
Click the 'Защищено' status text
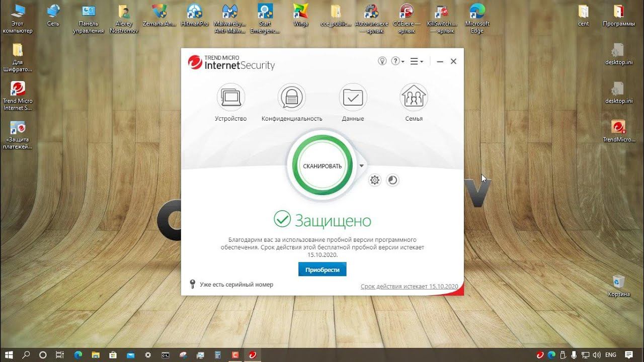[333, 220]
